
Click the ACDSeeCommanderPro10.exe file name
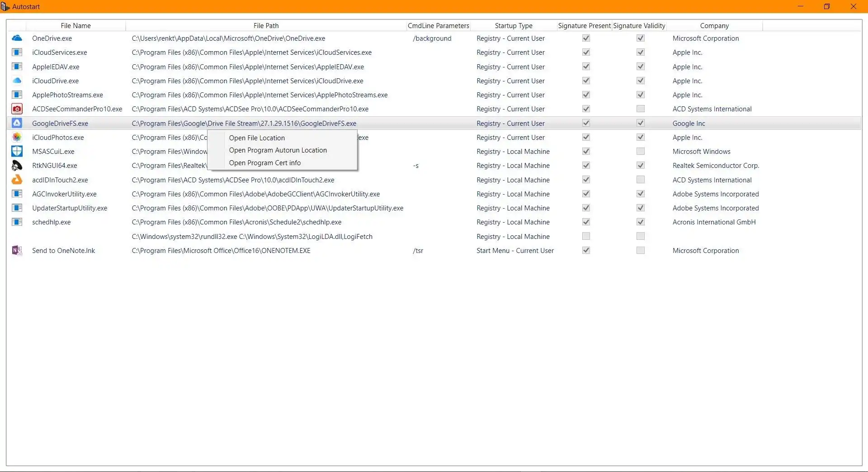coord(77,109)
